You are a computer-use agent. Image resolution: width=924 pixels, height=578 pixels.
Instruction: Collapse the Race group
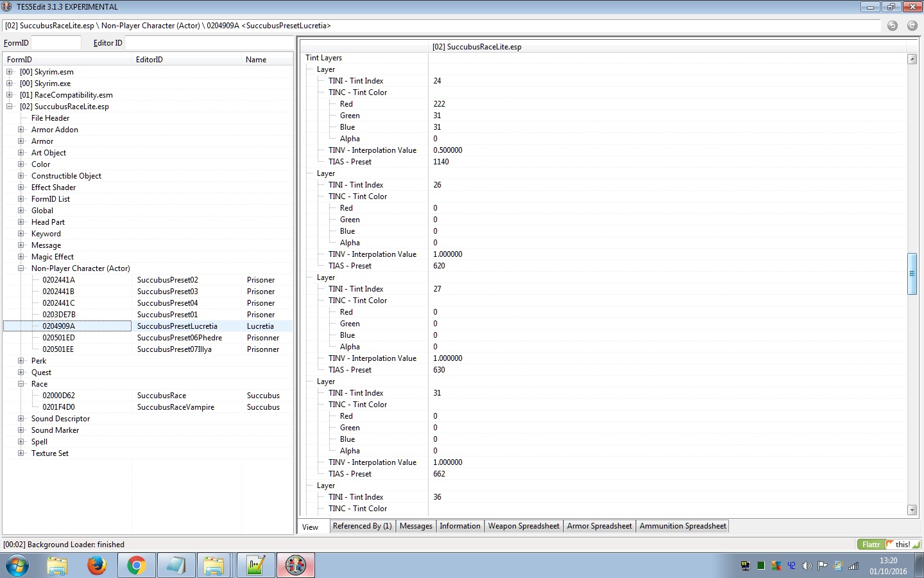pos(21,384)
